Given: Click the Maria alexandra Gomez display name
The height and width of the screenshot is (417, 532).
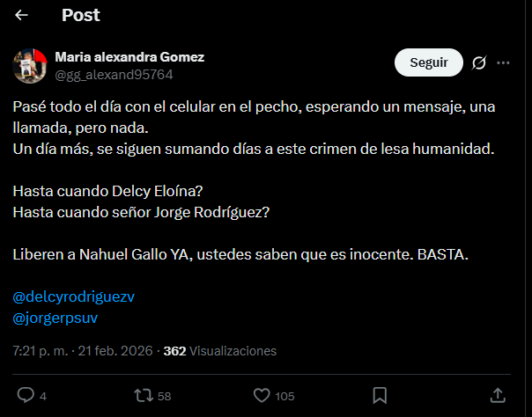Looking at the screenshot, I should click(x=129, y=57).
